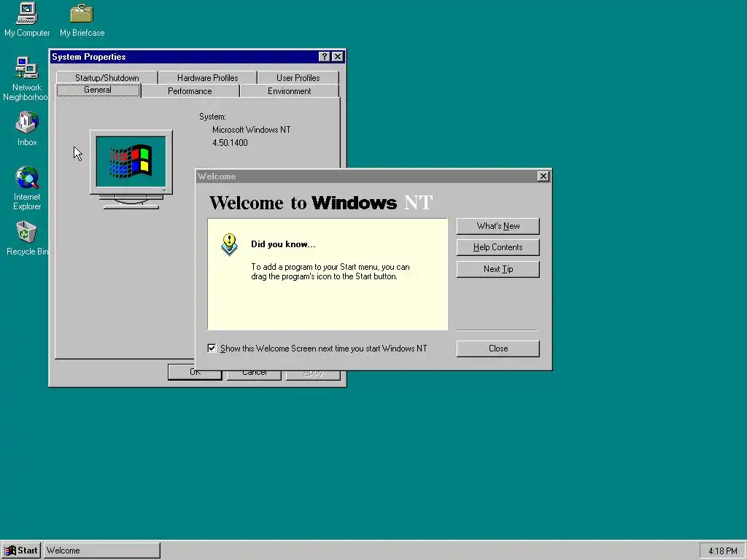The height and width of the screenshot is (560, 747).
Task: Open the My Computer desktop icon
Action: (27, 19)
